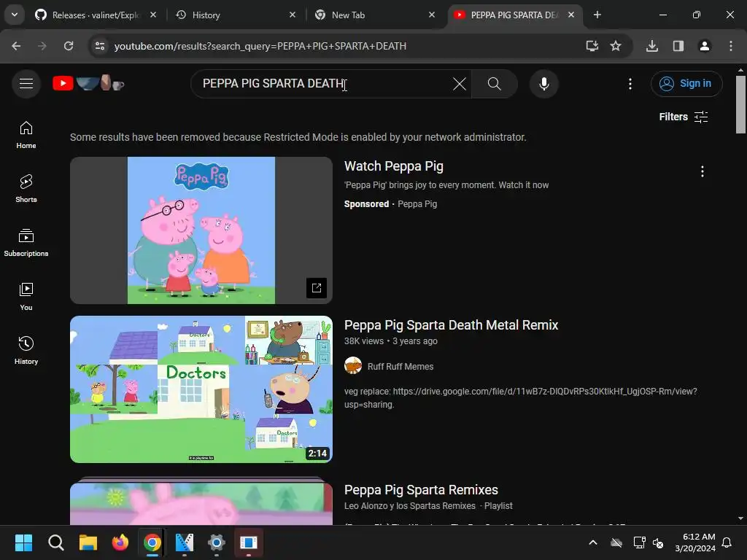Open File Explorer from taskbar

88,542
